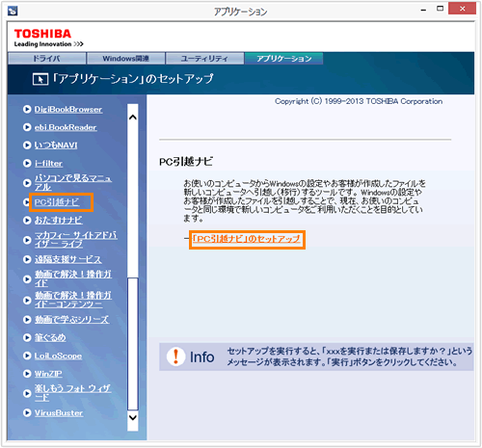Click arrow bullet beside ebi.BookReader
482x448 pixels.
pyautogui.click(x=27, y=127)
